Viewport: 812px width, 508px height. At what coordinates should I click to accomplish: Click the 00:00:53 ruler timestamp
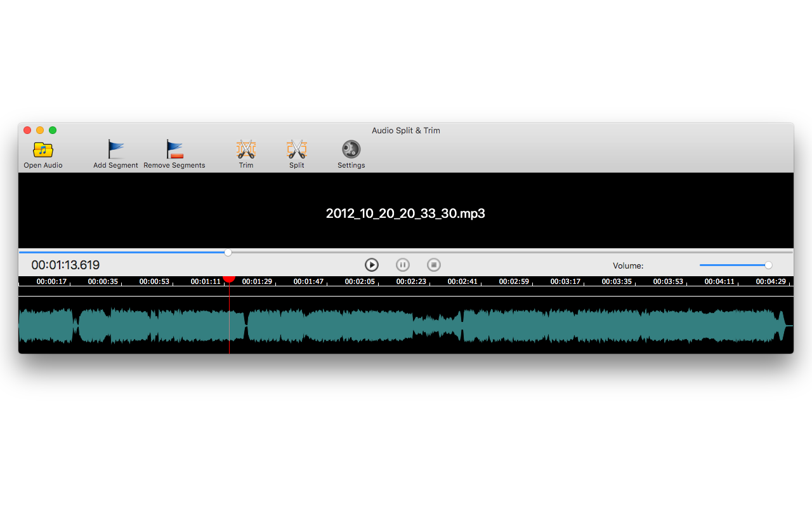154,281
